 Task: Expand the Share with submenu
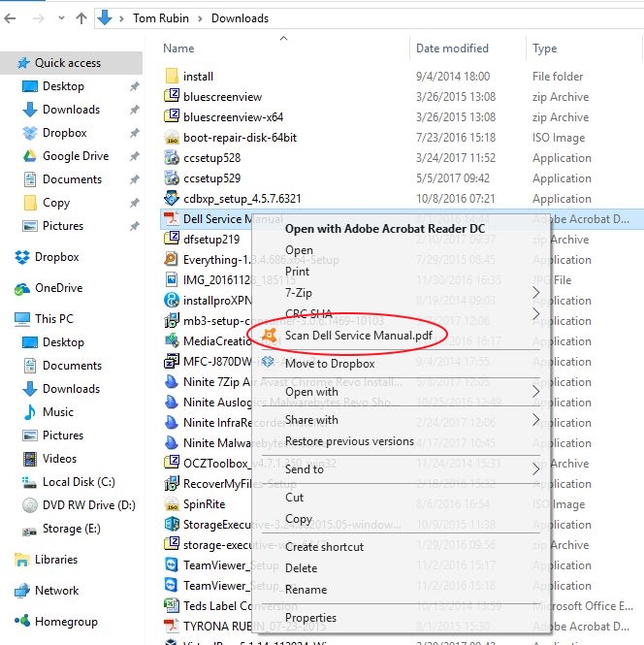click(401, 420)
